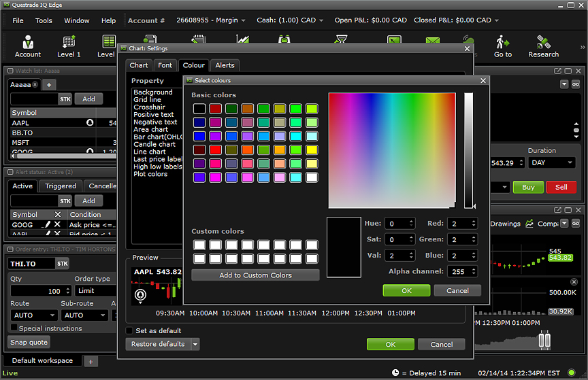Click the Snap quote button
This screenshot has width=588, height=380.
[29, 342]
